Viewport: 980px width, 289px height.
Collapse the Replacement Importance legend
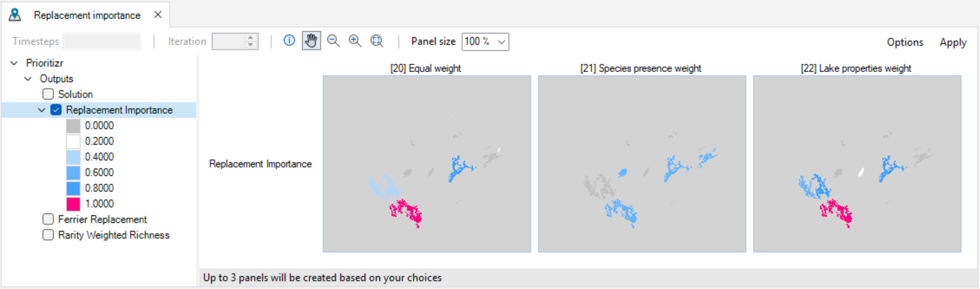point(42,109)
